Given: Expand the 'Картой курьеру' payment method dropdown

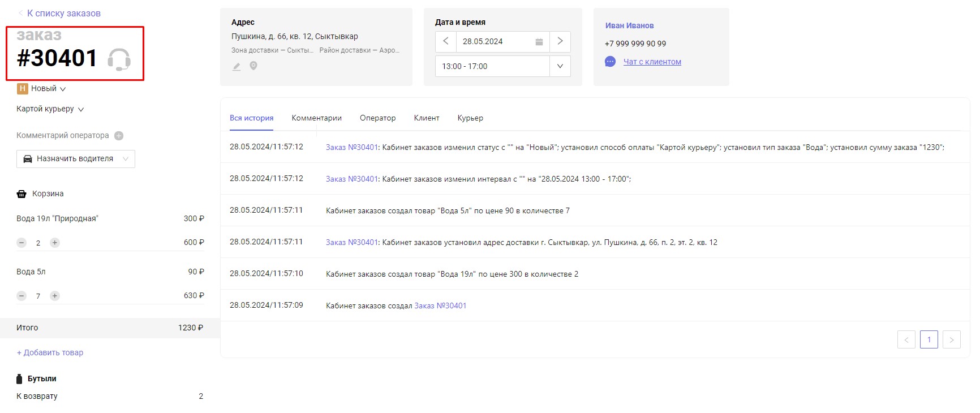Looking at the screenshot, I should click(50, 109).
